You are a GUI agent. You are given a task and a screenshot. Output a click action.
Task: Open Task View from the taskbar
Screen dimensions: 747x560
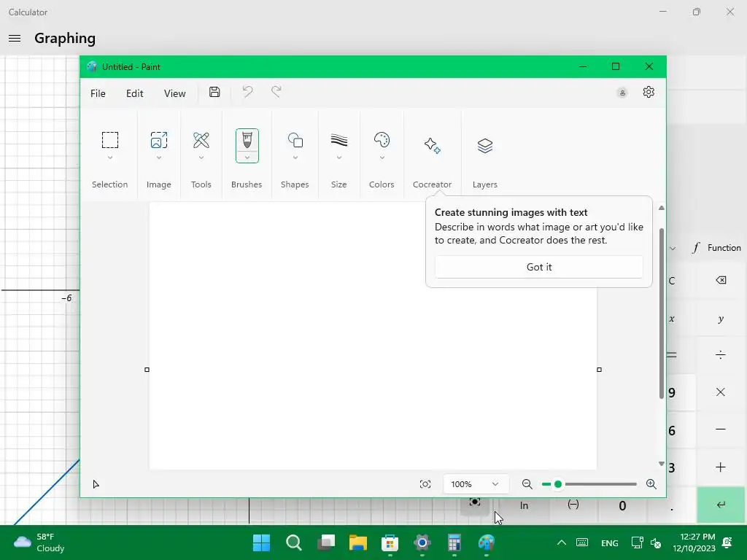click(326, 542)
